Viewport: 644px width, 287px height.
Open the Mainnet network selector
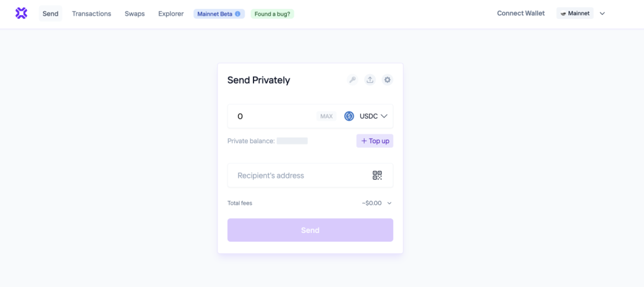click(575, 13)
